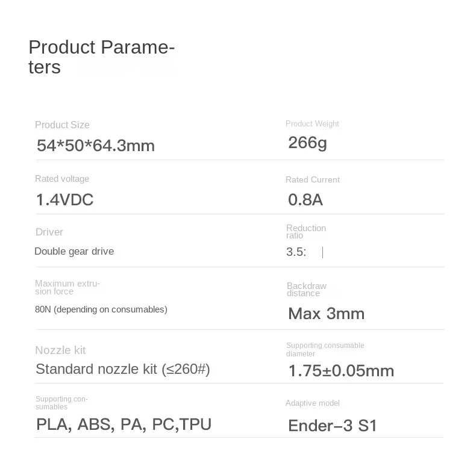Image resolution: width=476 pixels, height=475 pixels.
Task: Click the Rated voltage label
Action: pos(62,179)
